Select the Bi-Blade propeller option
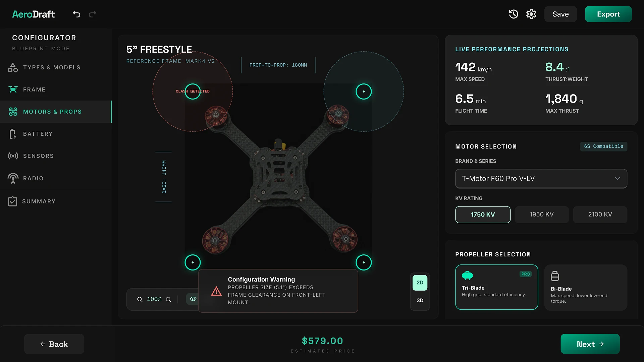This screenshot has width=644, height=362. [586, 287]
